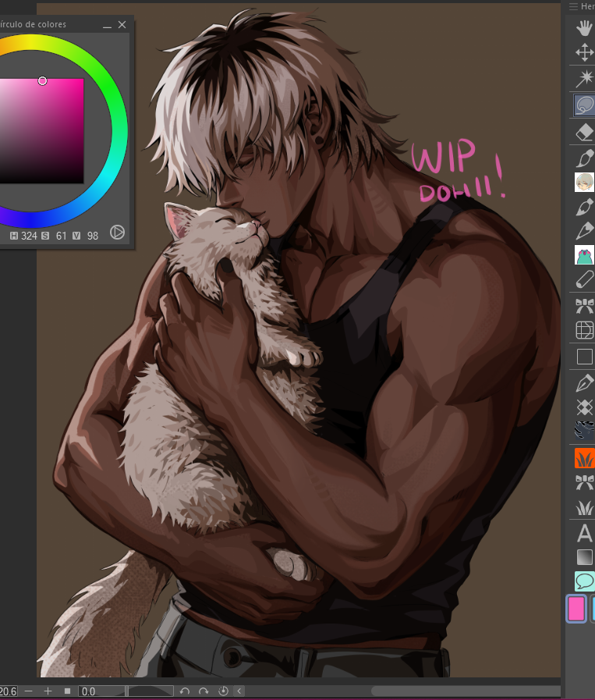Image resolution: width=595 pixels, height=700 pixels.
Task: Click the left arrow of horizontal scrollbar
Action: point(239,691)
